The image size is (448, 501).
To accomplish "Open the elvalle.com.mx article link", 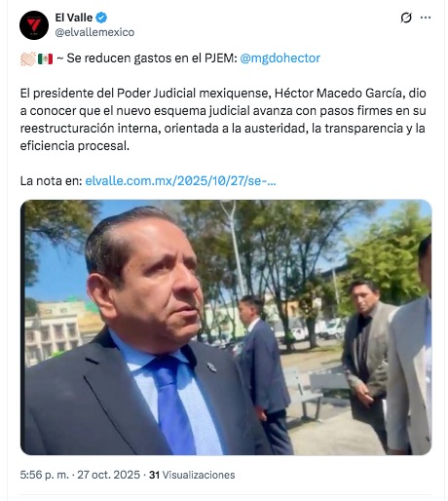I will [x=180, y=181].
